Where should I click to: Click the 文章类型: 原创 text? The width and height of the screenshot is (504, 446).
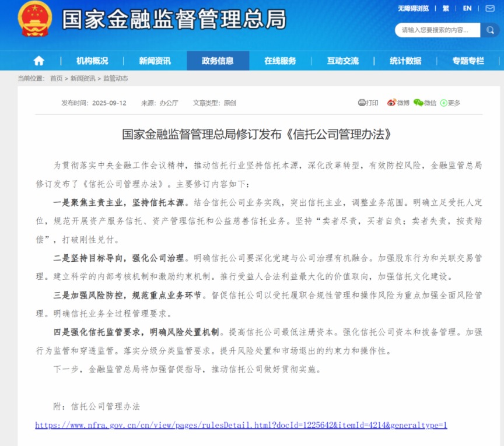[x=215, y=103]
